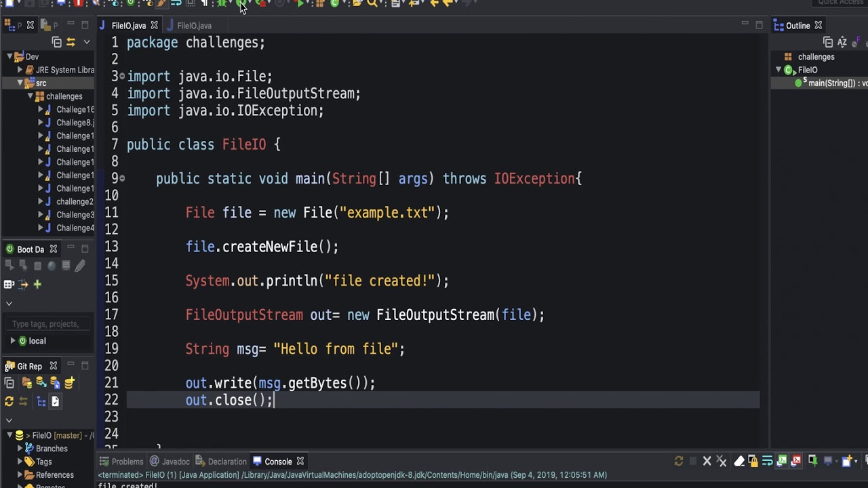The width and height of the screenshot is (868, 488).
Task: Toggle hierarchical branch layout in Git Repositories
Action: point(41,401)
